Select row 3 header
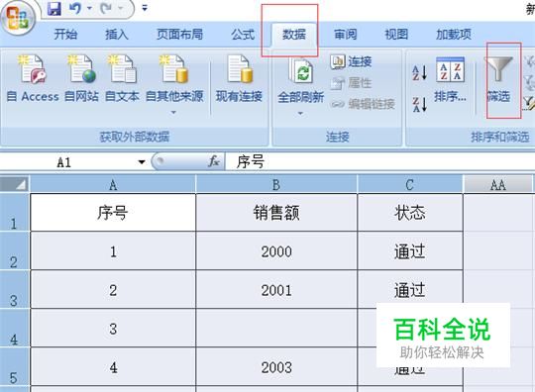This screenshot has height=392, width=535. tap(15, 289)
